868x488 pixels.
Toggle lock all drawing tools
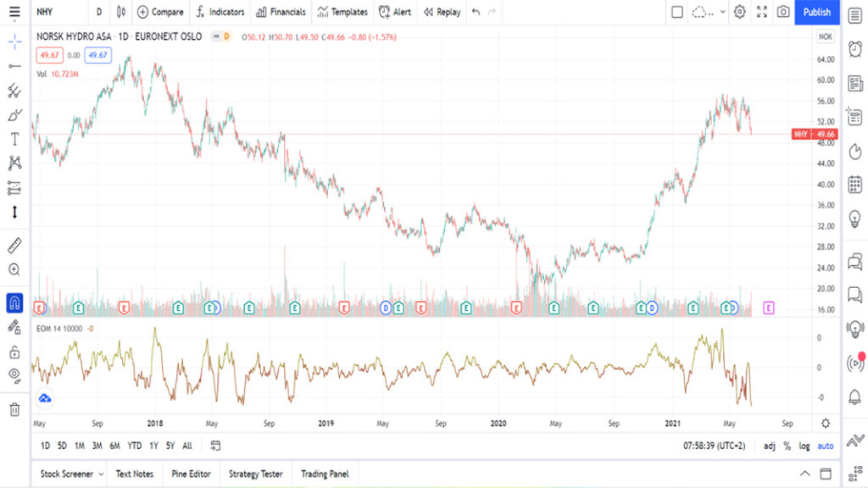click(14, 352)
